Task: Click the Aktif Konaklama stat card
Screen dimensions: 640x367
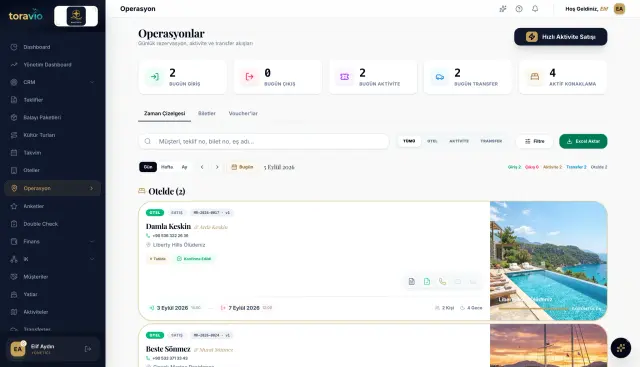Action: (563, 77)
